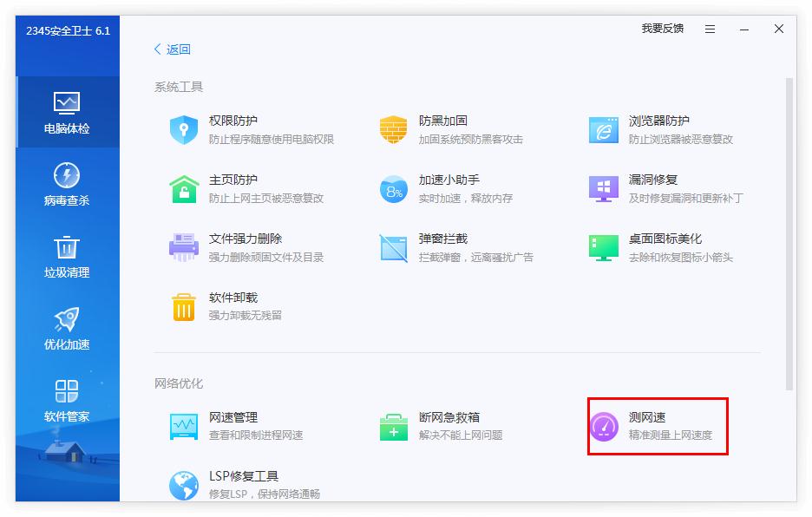Open the hamburger main menu
The image size is (812, 517).
[710, 29]
